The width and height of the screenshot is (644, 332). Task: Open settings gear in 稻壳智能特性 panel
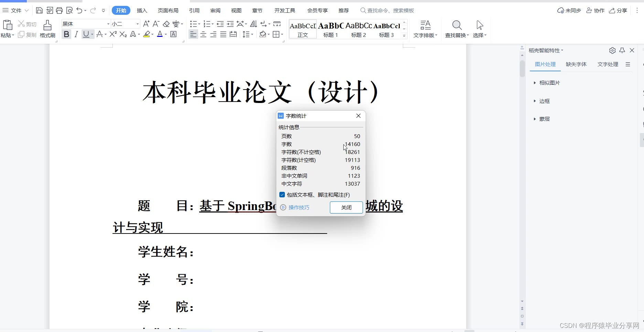point(612,50)
